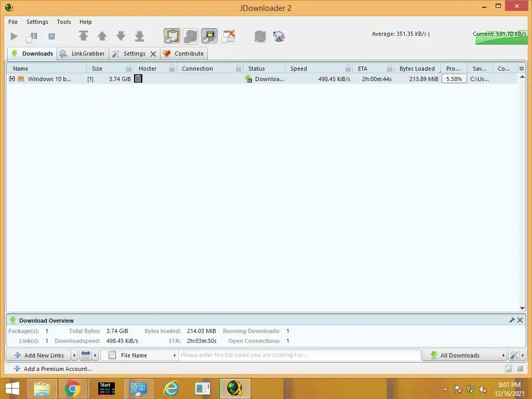Click the Add New Links button

click(38, 355)
